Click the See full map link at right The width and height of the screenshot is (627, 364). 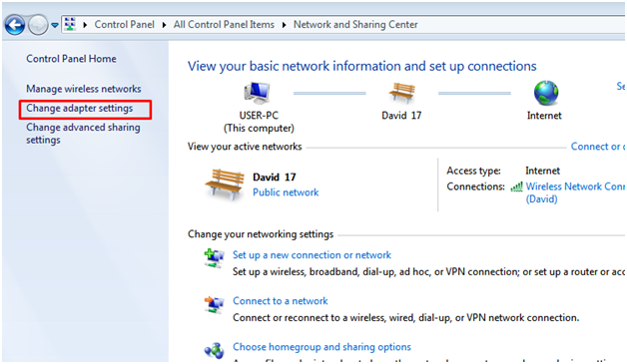[x=621, y=86]
